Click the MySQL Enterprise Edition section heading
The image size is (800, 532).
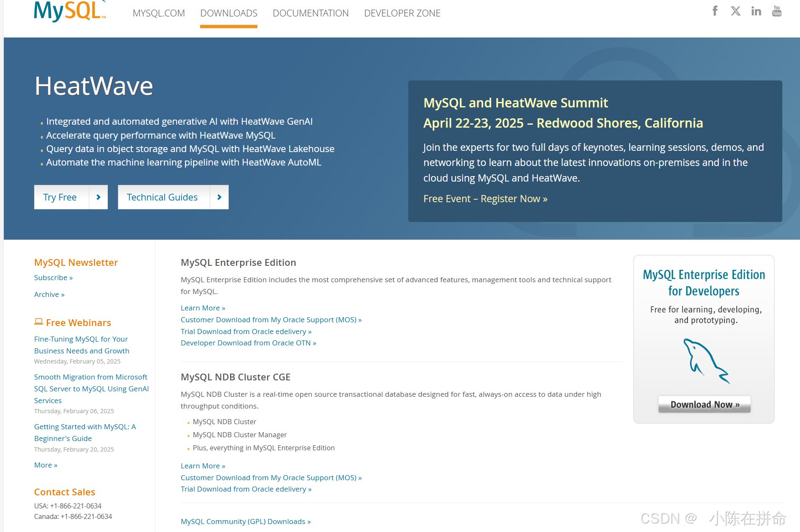[x=238, y=262]
